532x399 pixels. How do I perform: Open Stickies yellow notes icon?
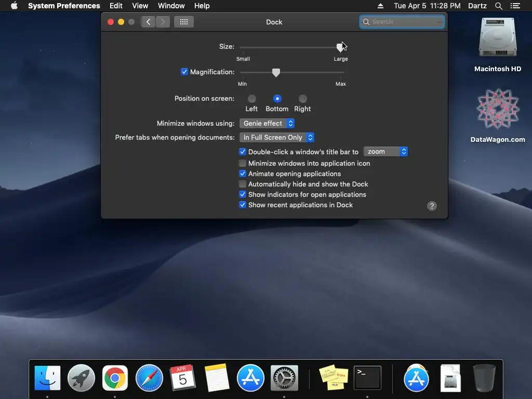click(334, 377)
